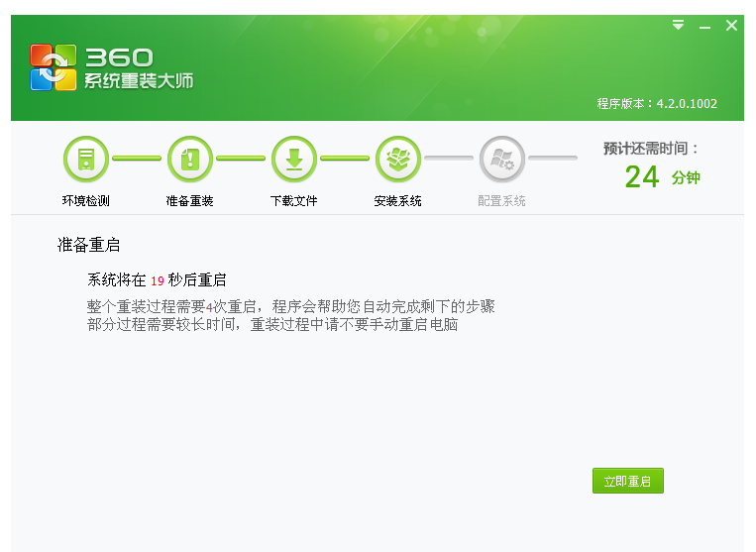Open the title bar dropdown menu

678,26
